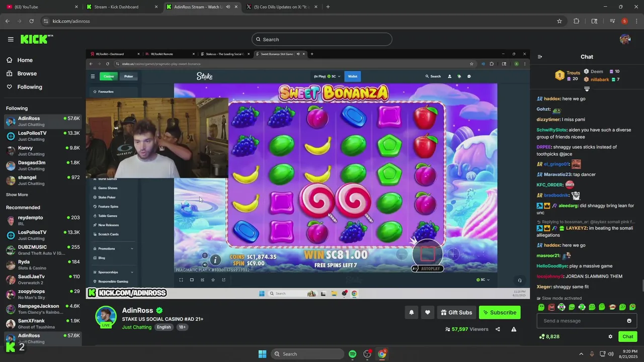Click the Windows taskbar Search box
Viewport: 644px width, 362px height.
(x=306, y=354)
